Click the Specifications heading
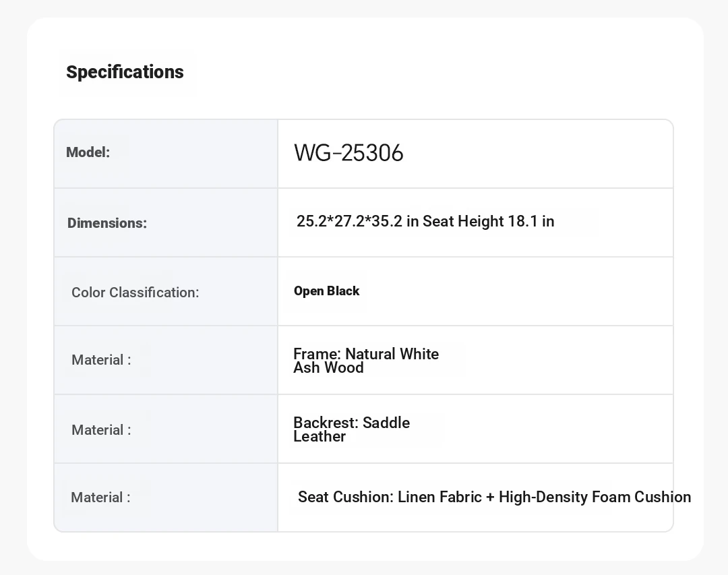Screen dimensions: 728x575 [x=125, y=72]
